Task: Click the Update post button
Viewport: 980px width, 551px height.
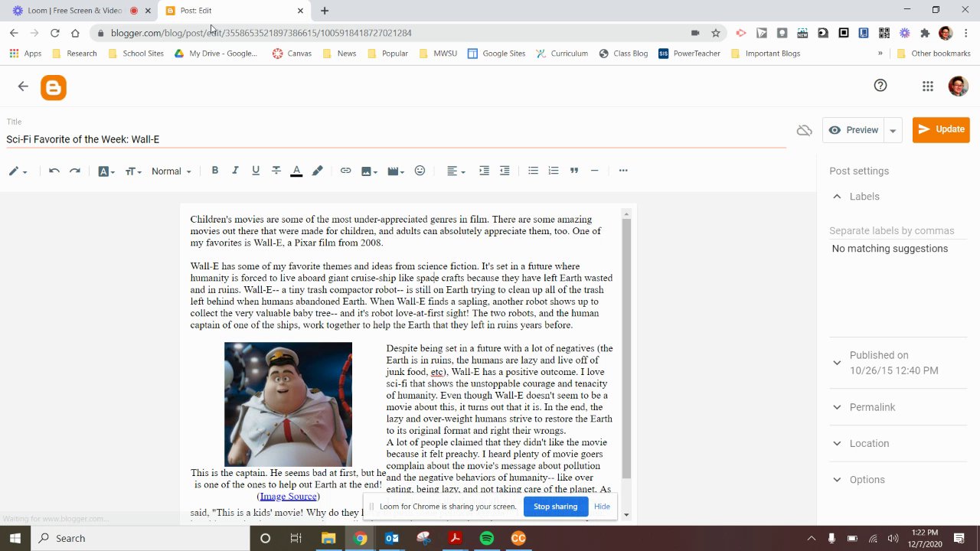Action: 941,129
